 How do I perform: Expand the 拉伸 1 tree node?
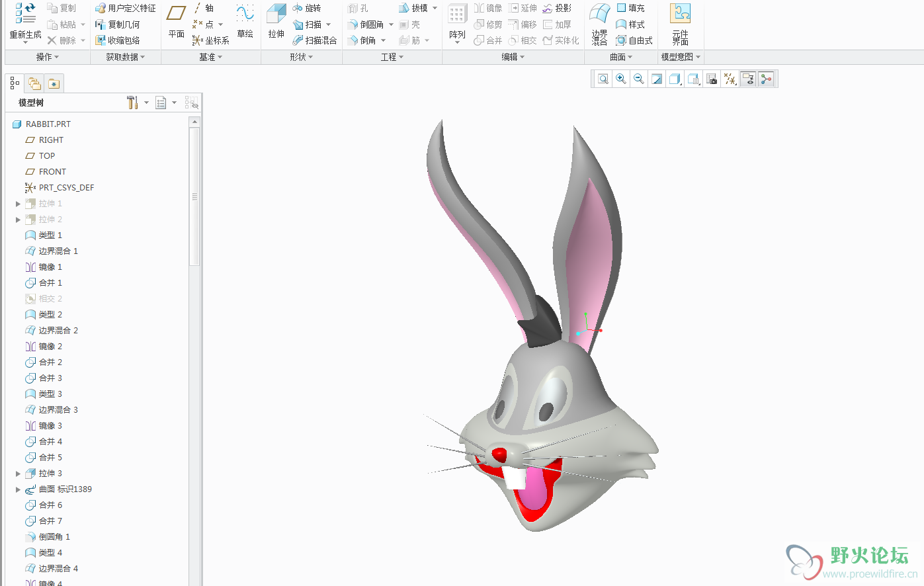click(x=18, y=204)
